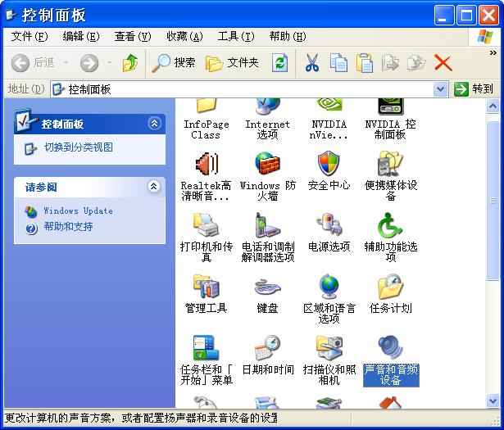Click the red Delete X toolbar icon
The width and height of the screenshot is (504, 430).
(x=443, y=62)
